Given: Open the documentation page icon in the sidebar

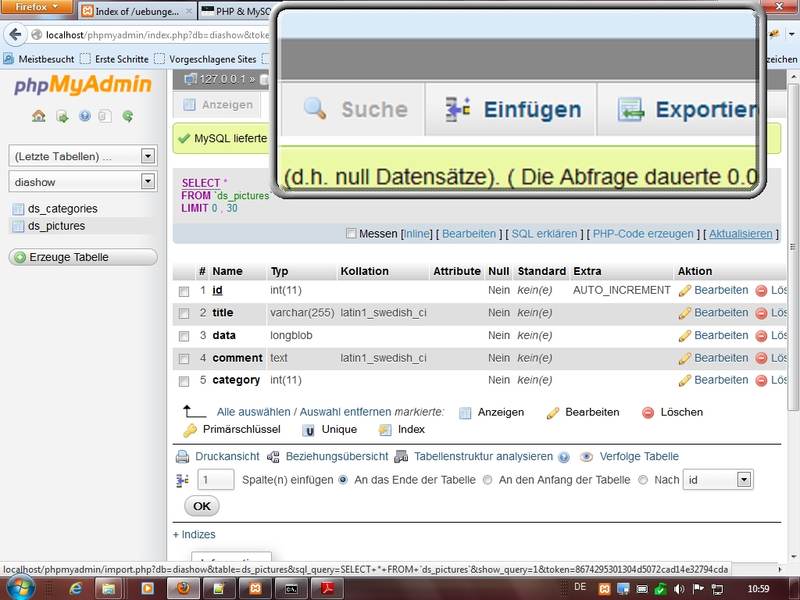Looking at the screenshot, I should pyautogui.click(x=105, y=116).
